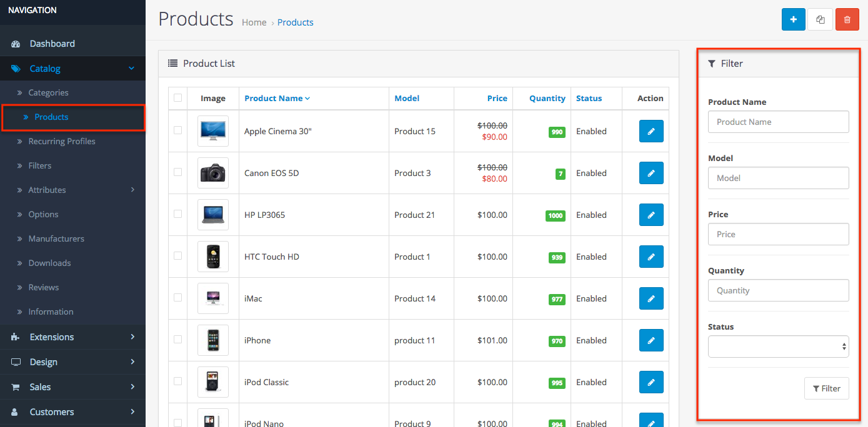
Task: Select the Apple Cinema 30" row checkbox
Action: coord(178,130)
